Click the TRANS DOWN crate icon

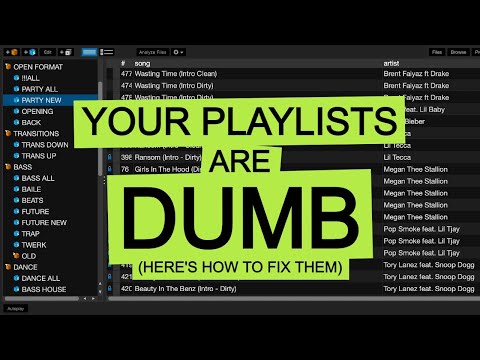(x=16, y=145)
